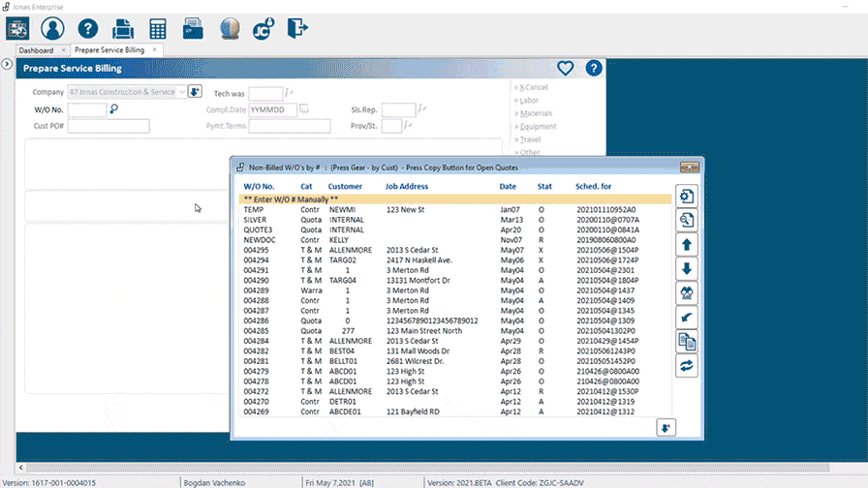Click the download arrow at dialog bottom
The image size is (868, 488).
pyautogui.click(x=666, y=428)
